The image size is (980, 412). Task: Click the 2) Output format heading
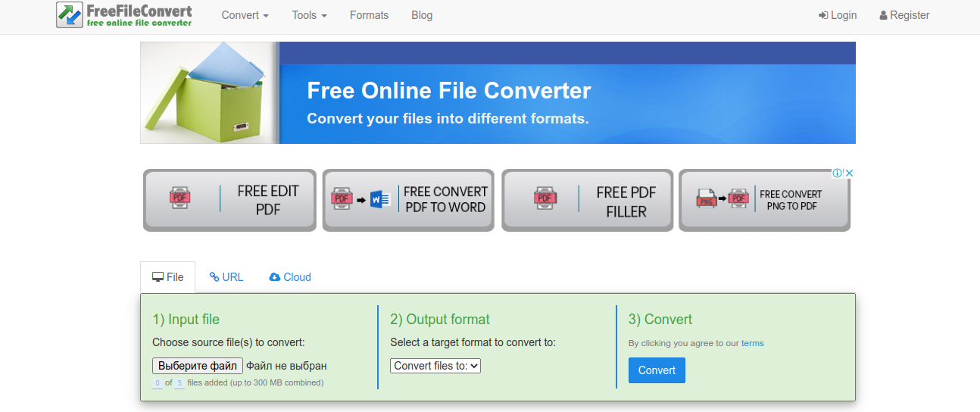point(440,320)
